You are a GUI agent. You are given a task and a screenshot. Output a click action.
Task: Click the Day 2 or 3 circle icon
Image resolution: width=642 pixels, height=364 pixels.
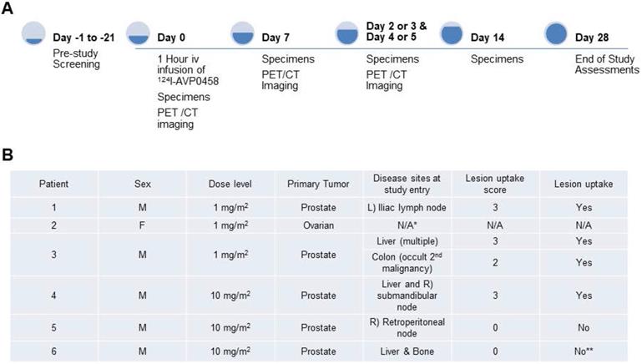pos(346,33)
